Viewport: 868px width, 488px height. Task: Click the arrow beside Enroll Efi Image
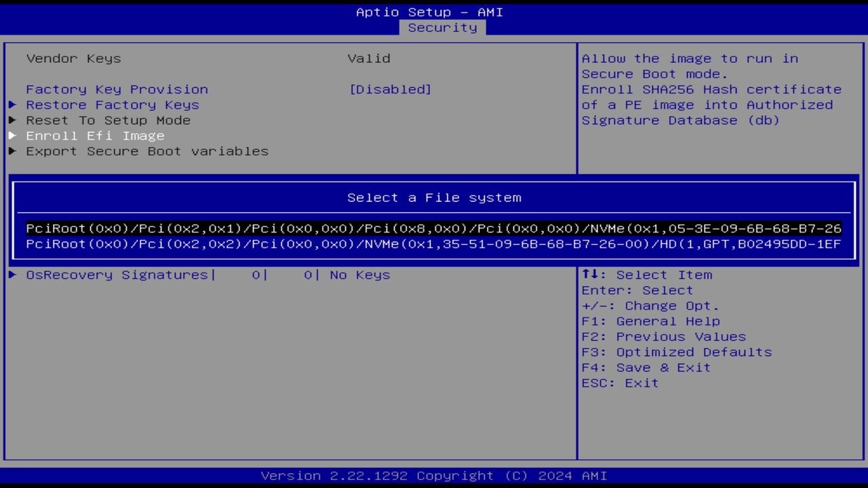(13, 136)
